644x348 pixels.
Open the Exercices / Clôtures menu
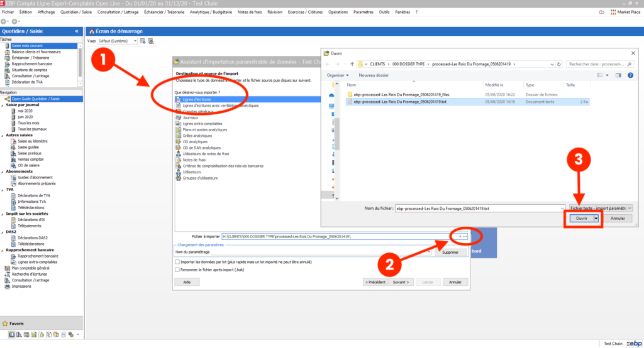305,13
